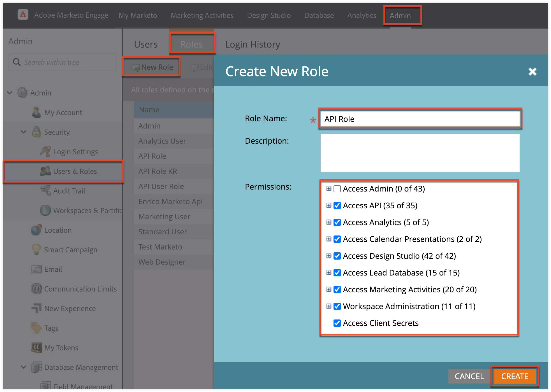Open My Account settings icon
Viewport: 551px width, 392px height.
click(36, 112)
